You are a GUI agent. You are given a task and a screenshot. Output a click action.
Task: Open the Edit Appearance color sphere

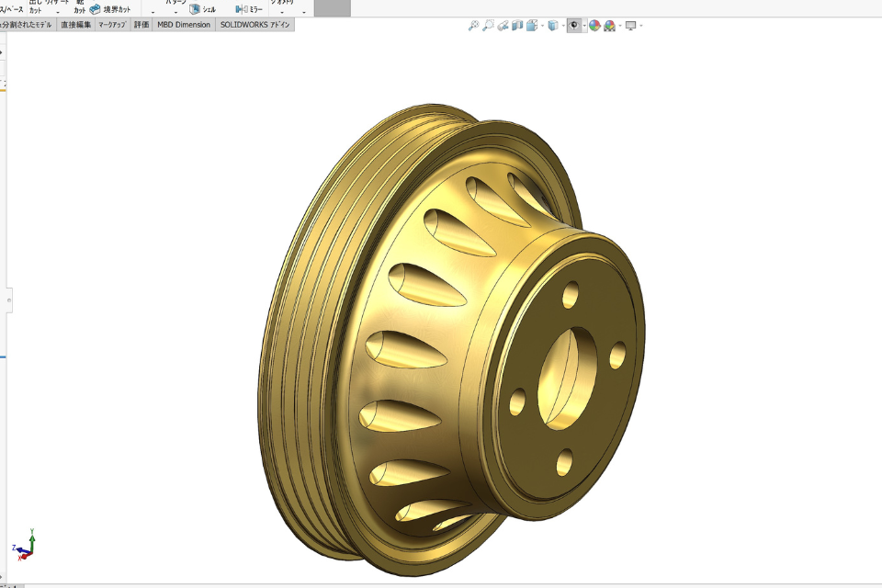[x=594, y=26]
